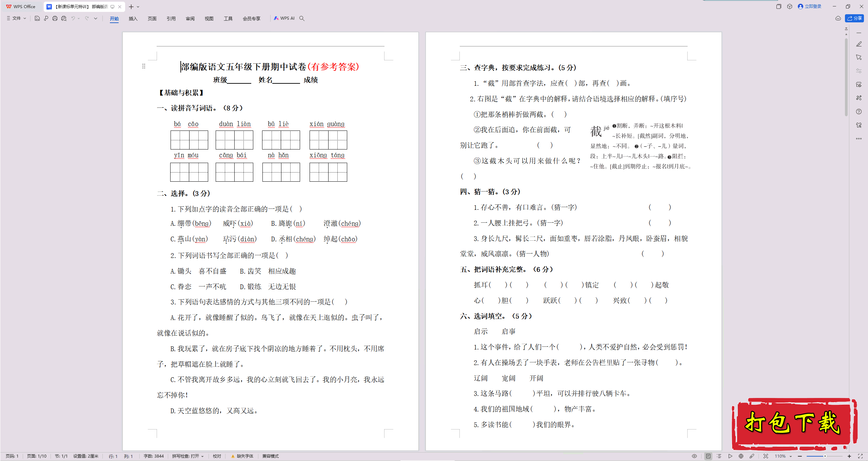Open WPS AI assistant

pos(284,18)
